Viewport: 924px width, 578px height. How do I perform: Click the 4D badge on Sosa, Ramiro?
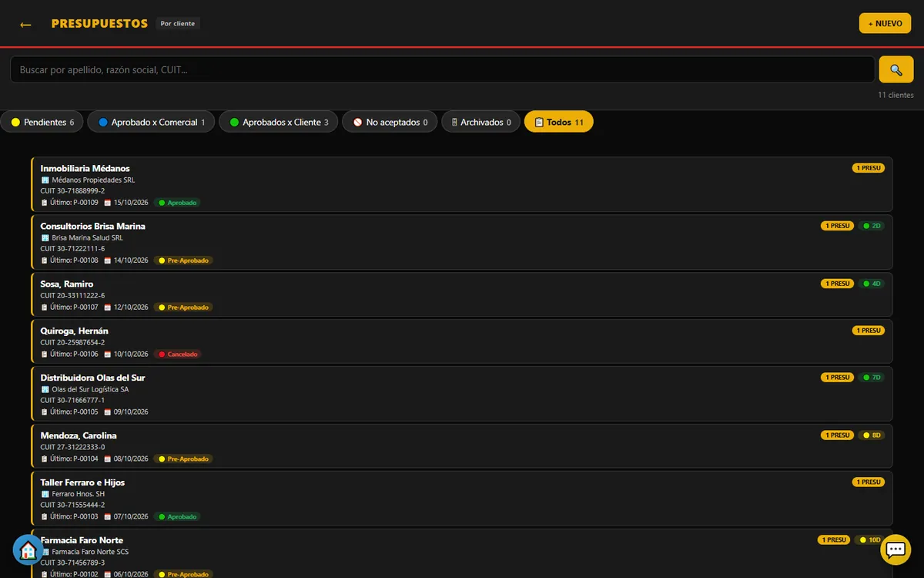coord(872,284)
